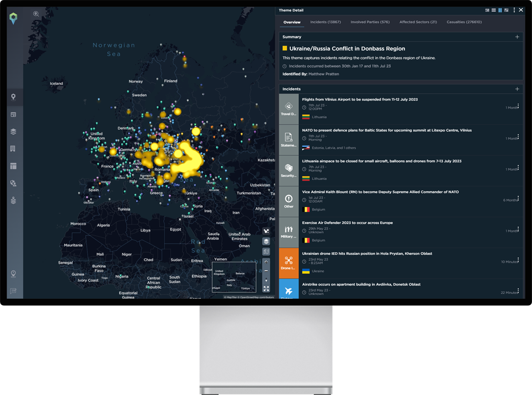Expand the Summary section plus
This screenshot has height=395, width=532.
point(517,36)
